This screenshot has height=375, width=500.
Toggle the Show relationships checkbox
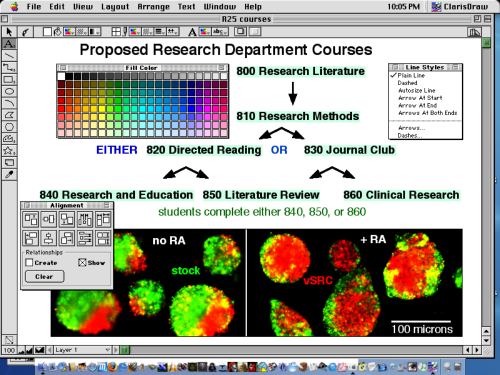point(82,263)
